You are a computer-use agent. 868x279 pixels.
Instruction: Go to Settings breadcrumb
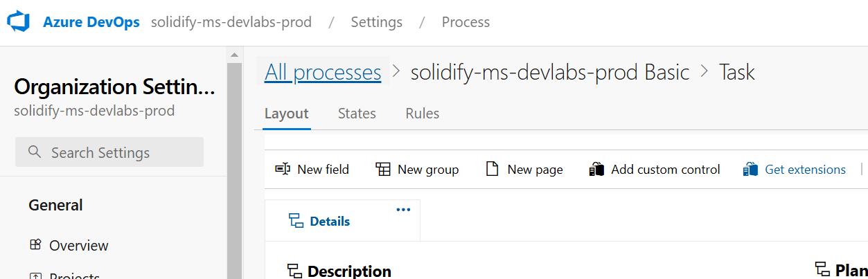376,22
